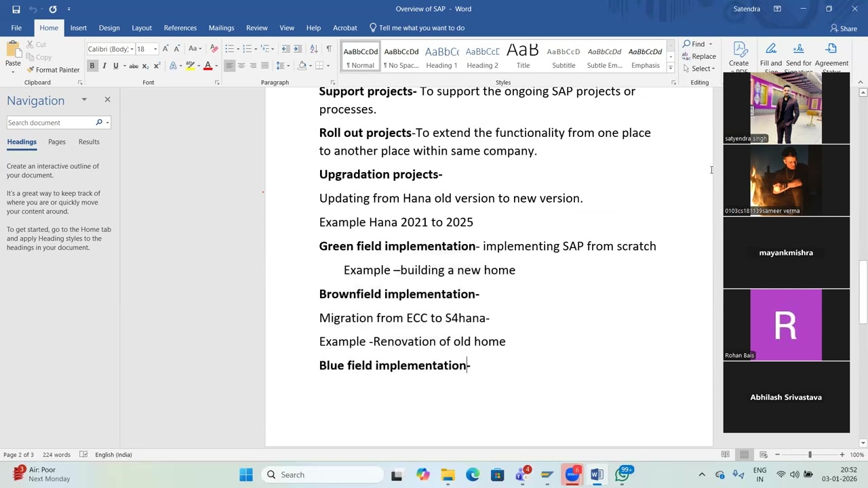Viewport: 868px width, 488px height.
Task: Click the Format Painter tool
Action: pyautogui.click(x=54, y=70)
